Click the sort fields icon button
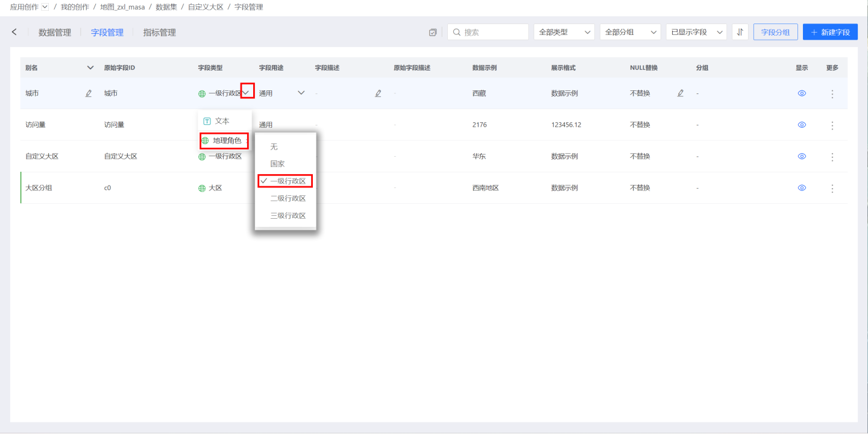The image size is (868, 434). 740,32
